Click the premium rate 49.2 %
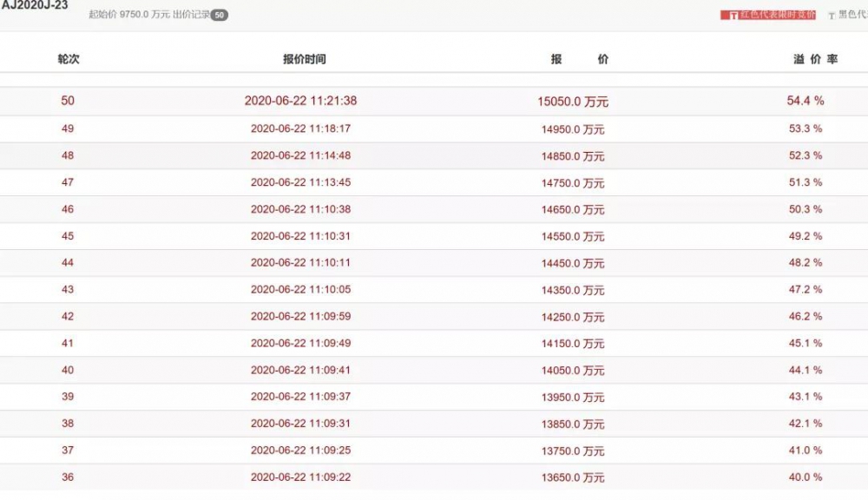The image size is (868, 500). (806, 236)
